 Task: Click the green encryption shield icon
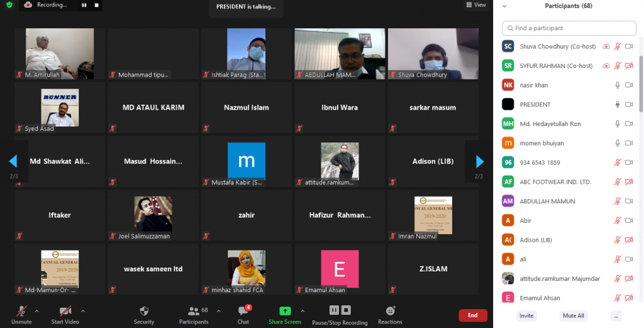point(9,5)
